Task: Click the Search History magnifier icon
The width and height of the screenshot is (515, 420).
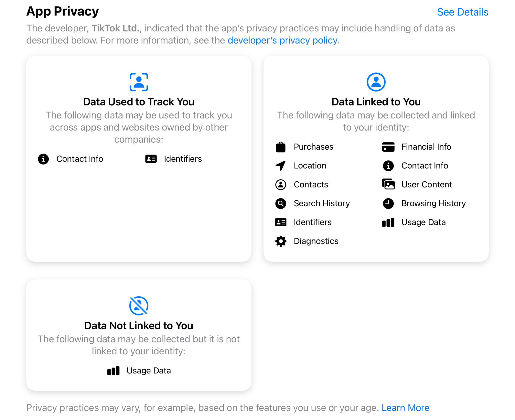Action: coord(280,203)
